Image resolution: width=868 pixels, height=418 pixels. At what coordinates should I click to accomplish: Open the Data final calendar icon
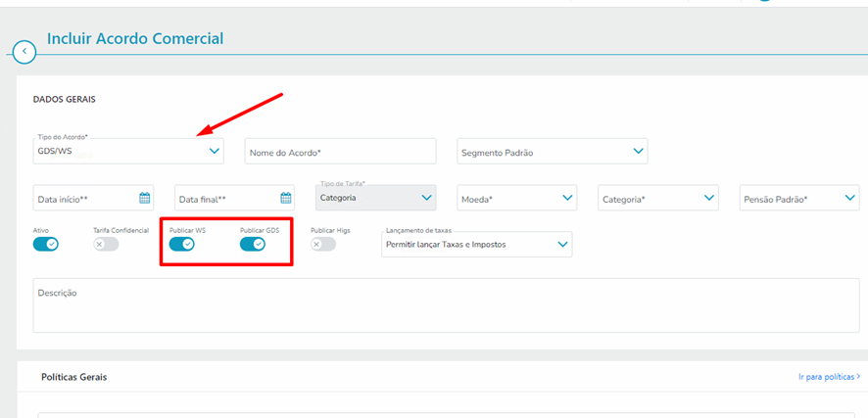[x=286, y=198]
